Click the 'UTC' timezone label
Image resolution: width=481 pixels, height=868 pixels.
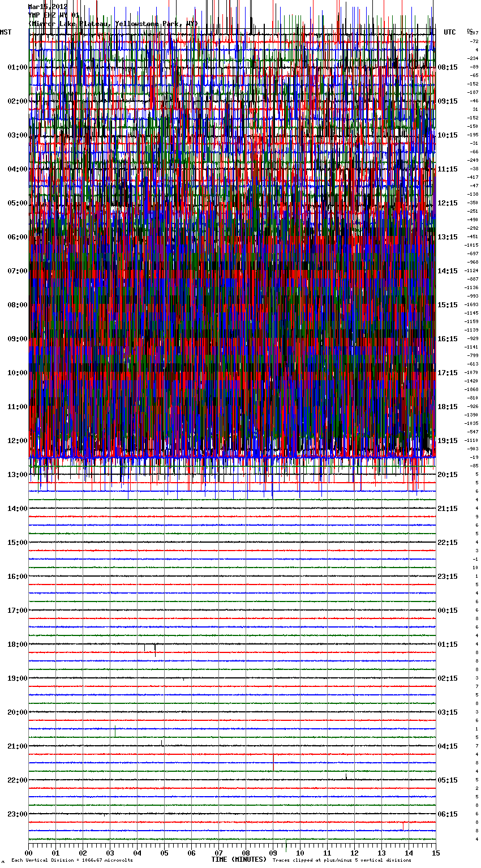click(450, 32)
